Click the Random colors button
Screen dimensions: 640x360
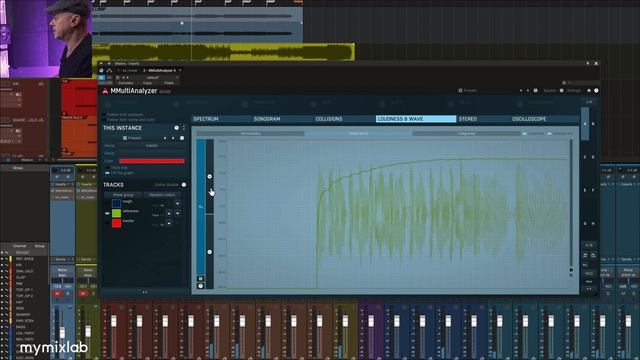162,195
